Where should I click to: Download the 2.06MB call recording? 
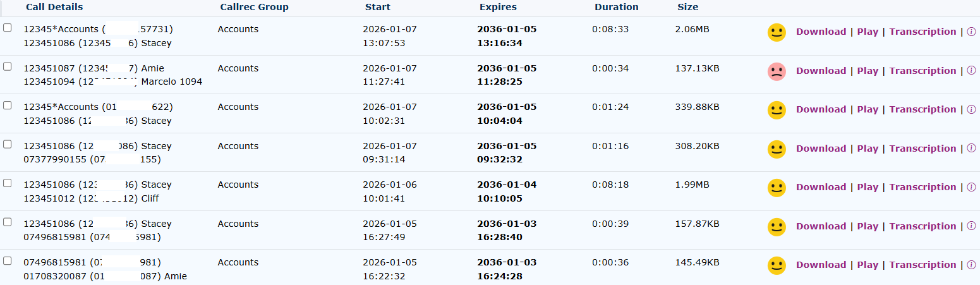821,32
